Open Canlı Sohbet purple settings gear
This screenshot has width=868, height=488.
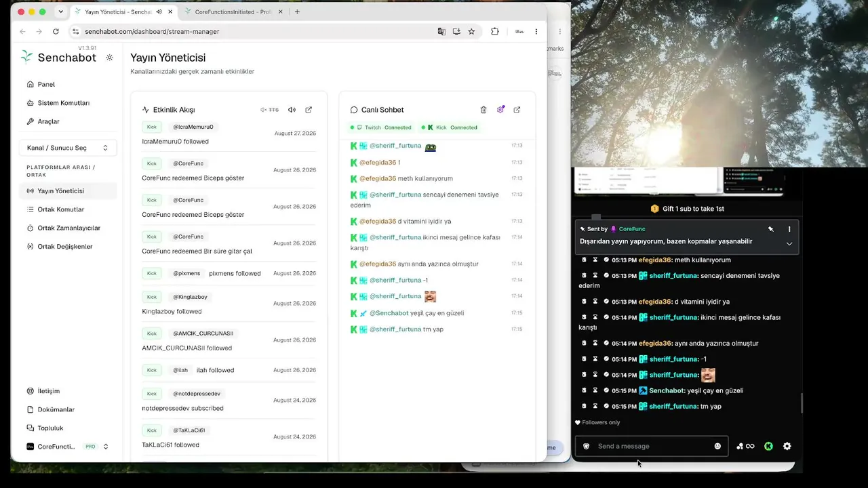500,110
